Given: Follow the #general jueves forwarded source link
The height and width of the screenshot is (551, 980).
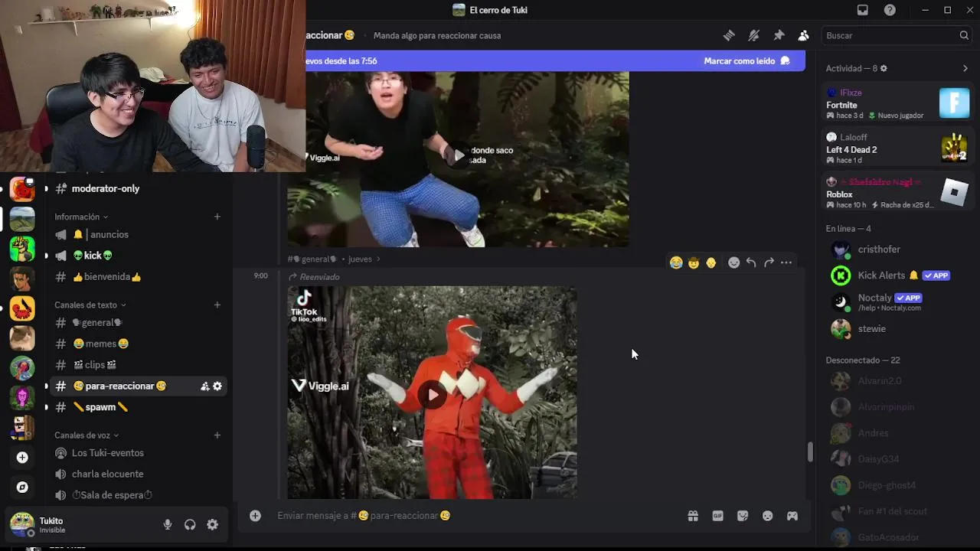Looking at the screenshot, I should coord(334,259).
